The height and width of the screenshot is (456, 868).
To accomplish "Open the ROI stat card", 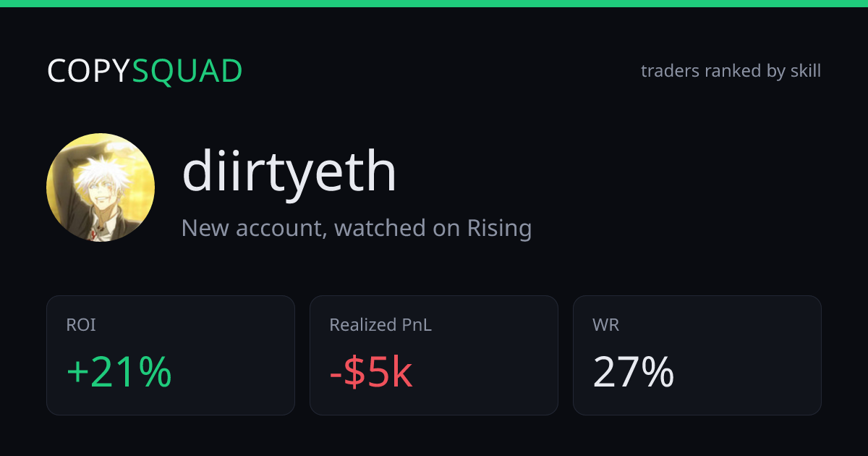I will [x=171, y=355].
